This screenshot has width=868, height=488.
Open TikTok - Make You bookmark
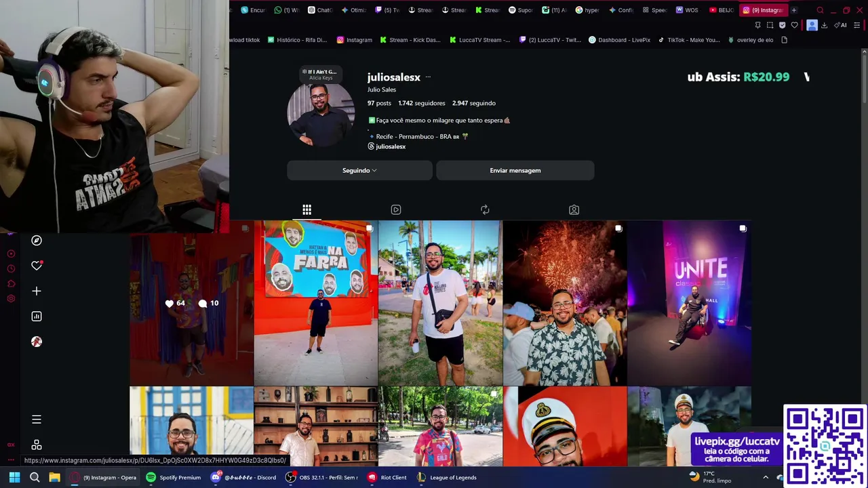pos(689,40)
